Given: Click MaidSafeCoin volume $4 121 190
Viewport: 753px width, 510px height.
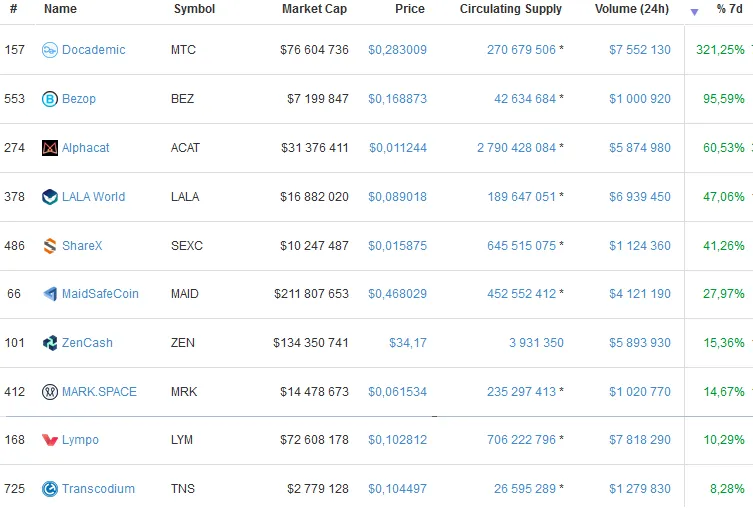Looking at the screenshot, I should 640,294.
